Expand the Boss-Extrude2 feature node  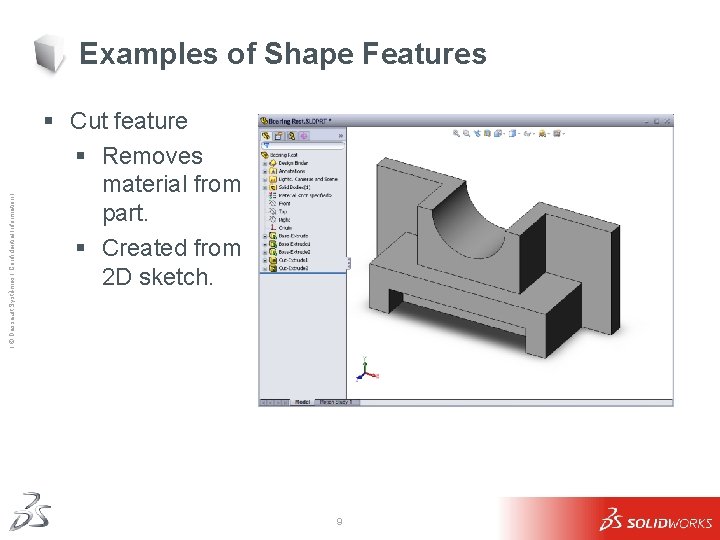(265, 252)
